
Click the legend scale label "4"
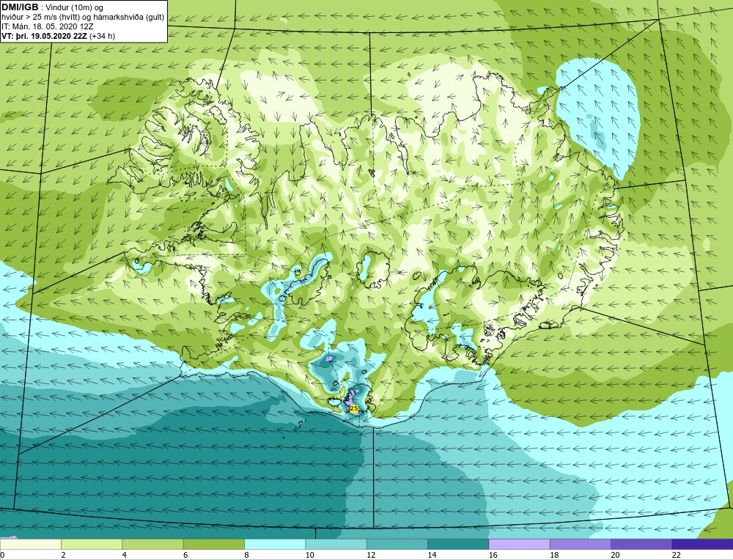point(125,555)
